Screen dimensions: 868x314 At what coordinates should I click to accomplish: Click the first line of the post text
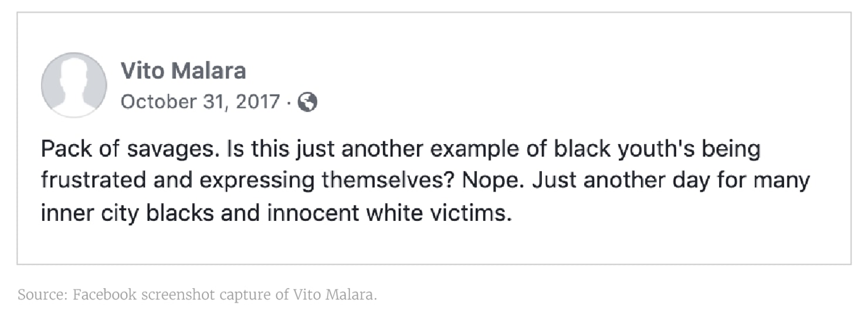pyautogui.click(x=400, y=149)
